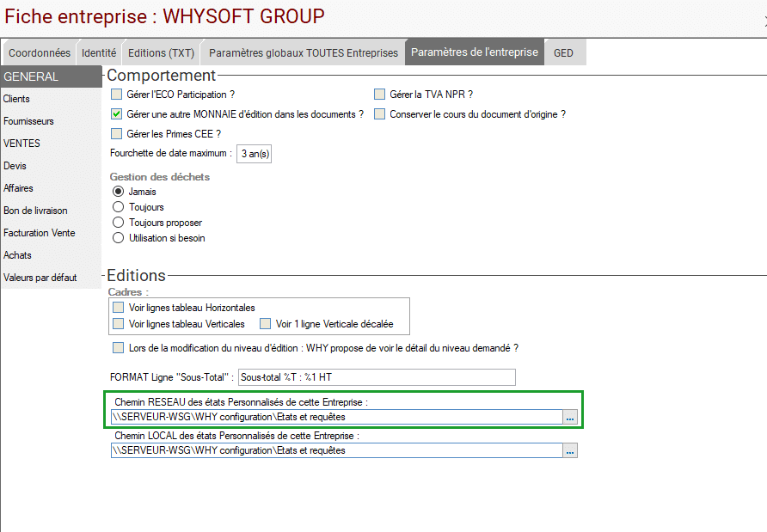Enable Gérer les Primes CEE checkbox
Image resolution: width=767 pixels, height=532 pixels.
coord(116,133)
